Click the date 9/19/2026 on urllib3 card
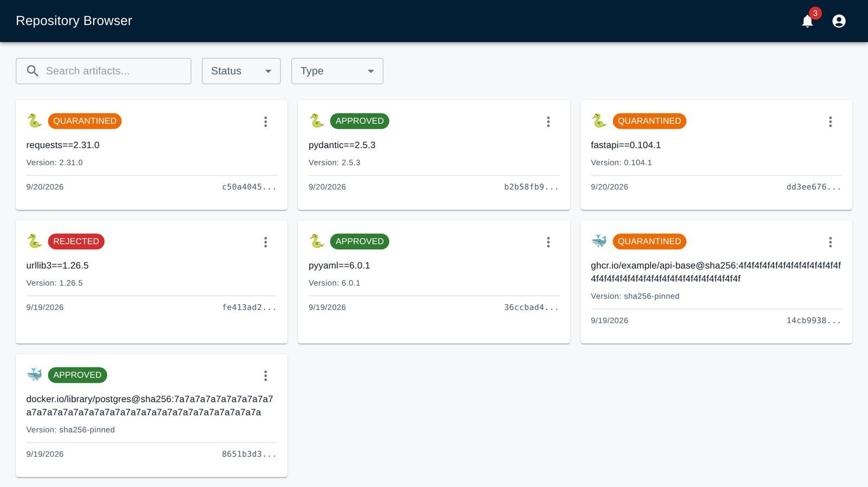868x487 pixels. [x=45, y=307]
